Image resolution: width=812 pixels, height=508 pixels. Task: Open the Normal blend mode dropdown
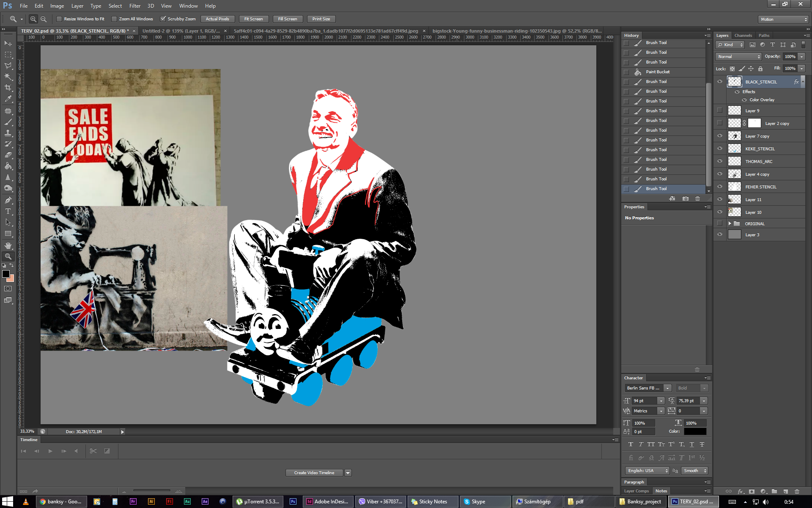point(738,56)
